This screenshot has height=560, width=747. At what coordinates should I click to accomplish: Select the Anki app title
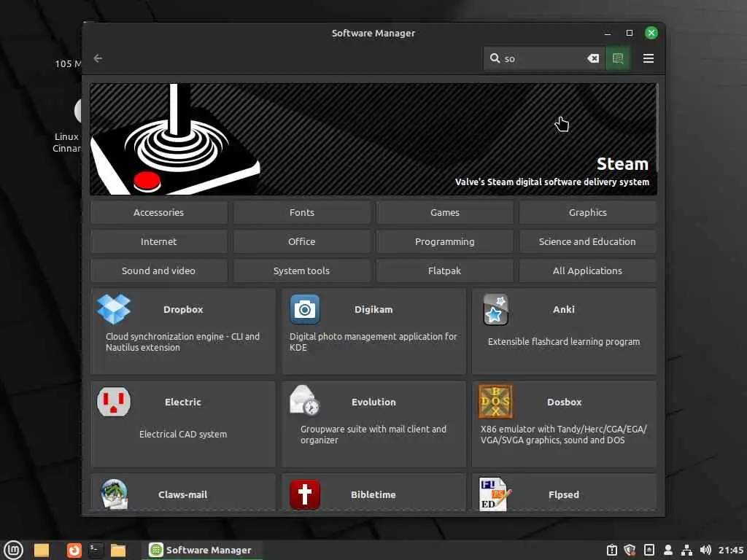[x=564, y=309]
